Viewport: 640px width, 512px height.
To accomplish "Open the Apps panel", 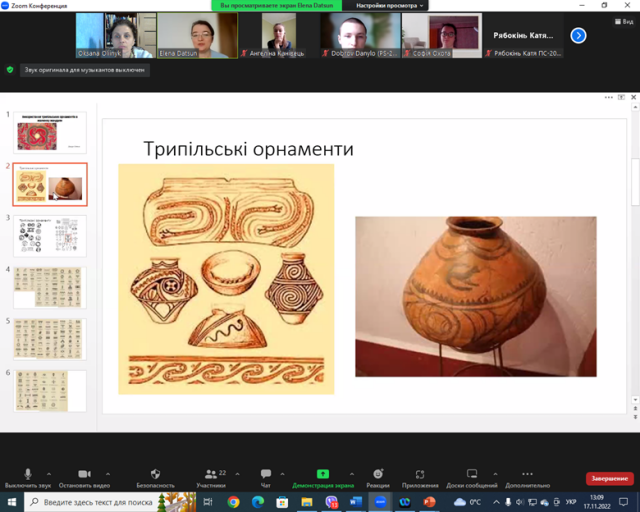I will [421, 474].
